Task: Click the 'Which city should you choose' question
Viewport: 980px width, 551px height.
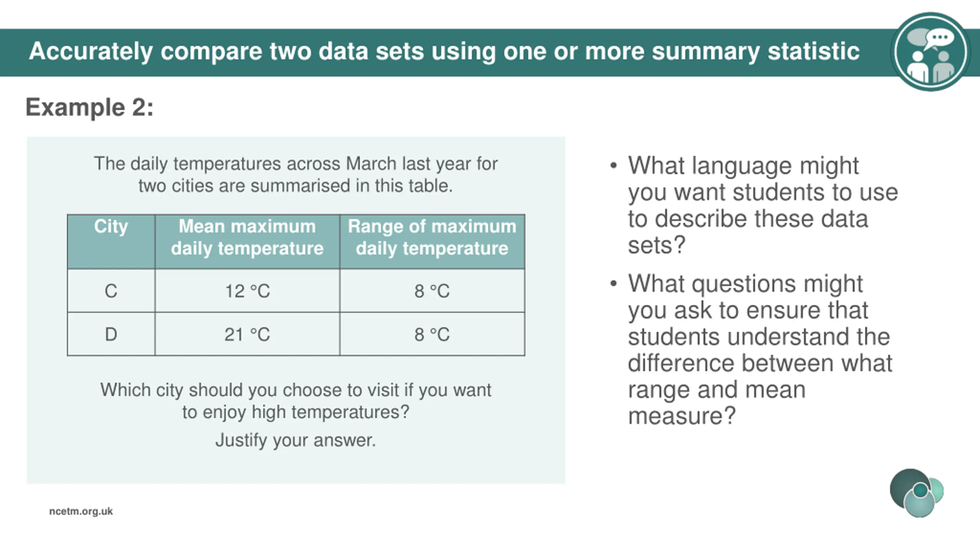Action: pos(296,401)
